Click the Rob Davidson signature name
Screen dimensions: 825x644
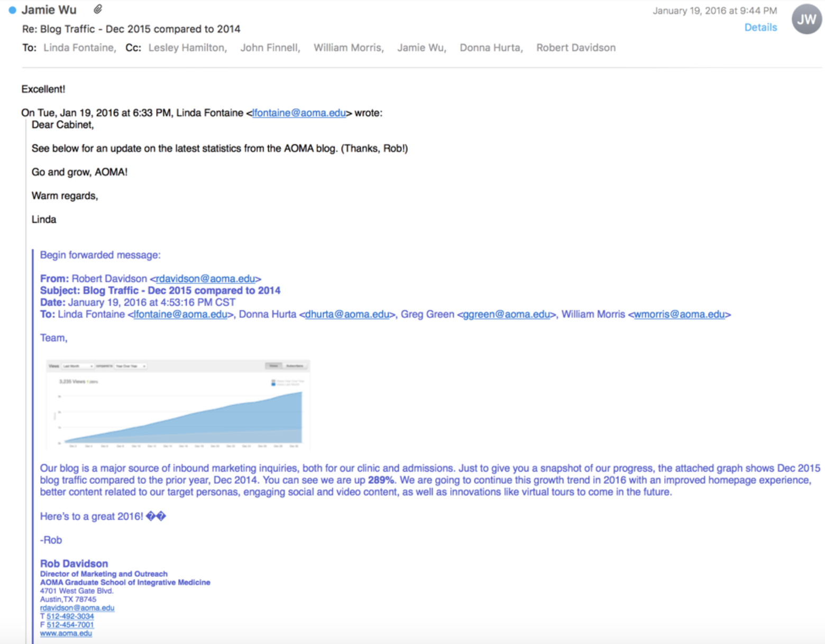pos(74,564)
